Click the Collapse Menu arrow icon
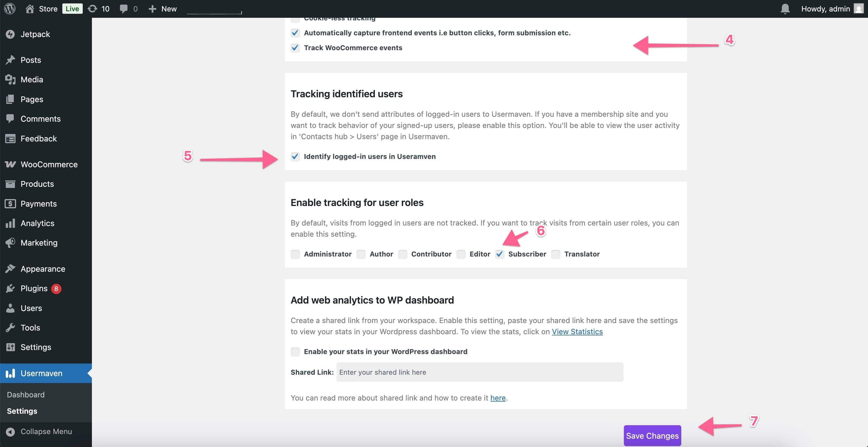 click(x=10, y=432)
